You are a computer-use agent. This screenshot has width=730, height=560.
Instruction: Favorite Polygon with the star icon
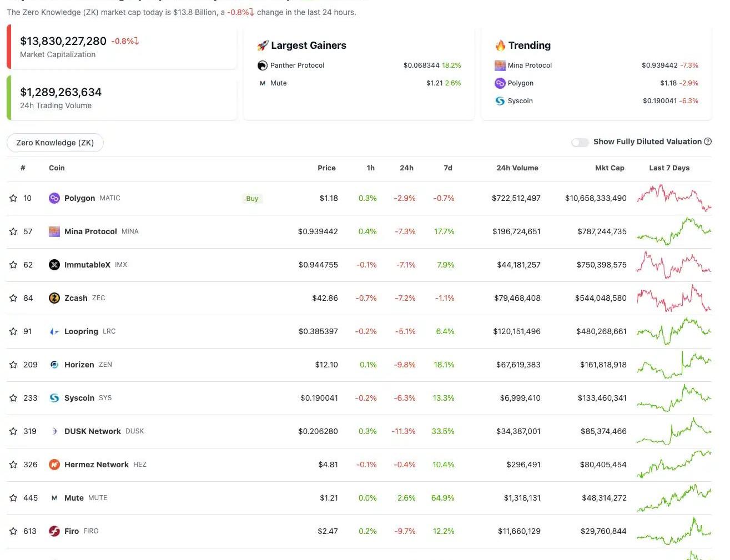(13, 198)
